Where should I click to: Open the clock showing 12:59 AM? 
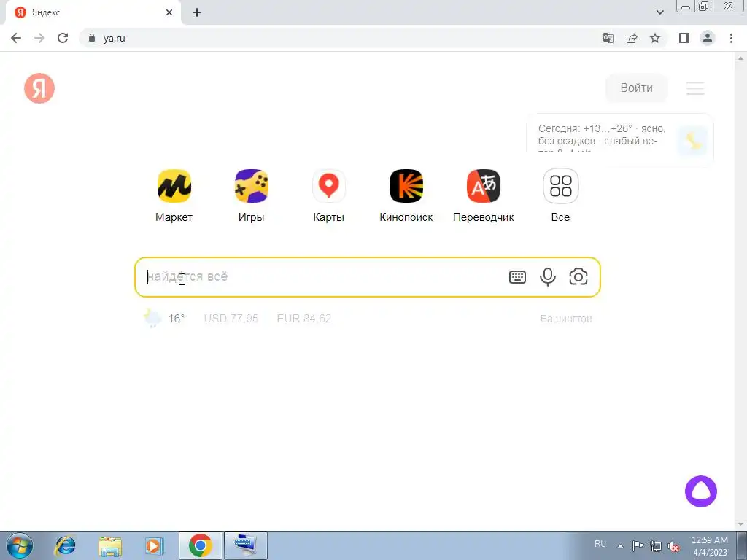pos(709,545)
